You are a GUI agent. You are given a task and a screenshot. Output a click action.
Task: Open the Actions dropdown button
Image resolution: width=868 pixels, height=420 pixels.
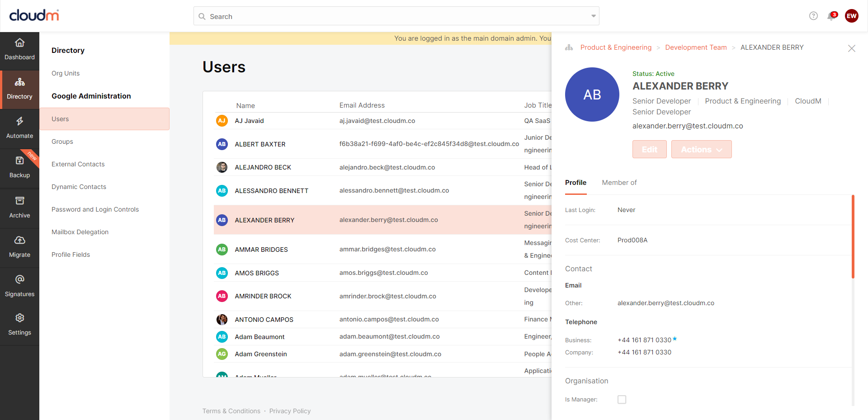click(701, 149)
